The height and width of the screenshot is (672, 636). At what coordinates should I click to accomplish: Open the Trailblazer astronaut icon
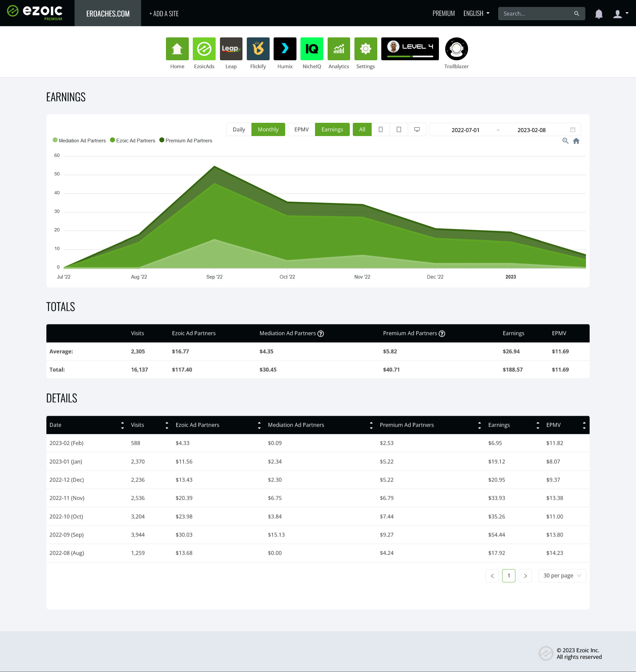[x=456, y=49]
